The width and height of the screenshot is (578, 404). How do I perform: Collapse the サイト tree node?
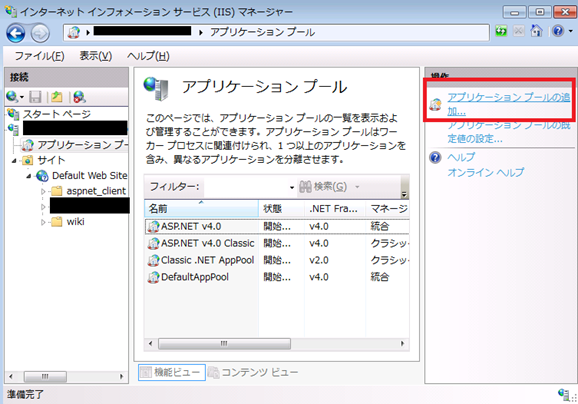pyautogui.click(x=14, y=161)
